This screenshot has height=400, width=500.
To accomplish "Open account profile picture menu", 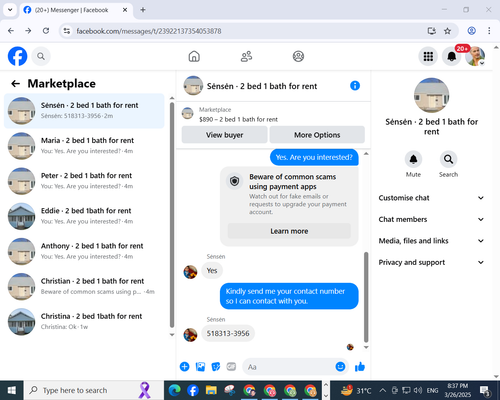I will click(x=475, y=56).
